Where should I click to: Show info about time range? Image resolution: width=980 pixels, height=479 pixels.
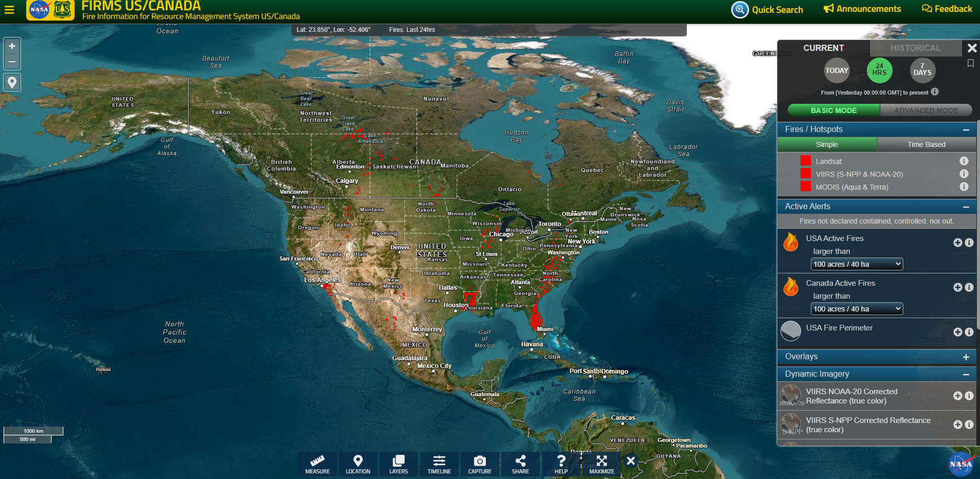point(935,91)
